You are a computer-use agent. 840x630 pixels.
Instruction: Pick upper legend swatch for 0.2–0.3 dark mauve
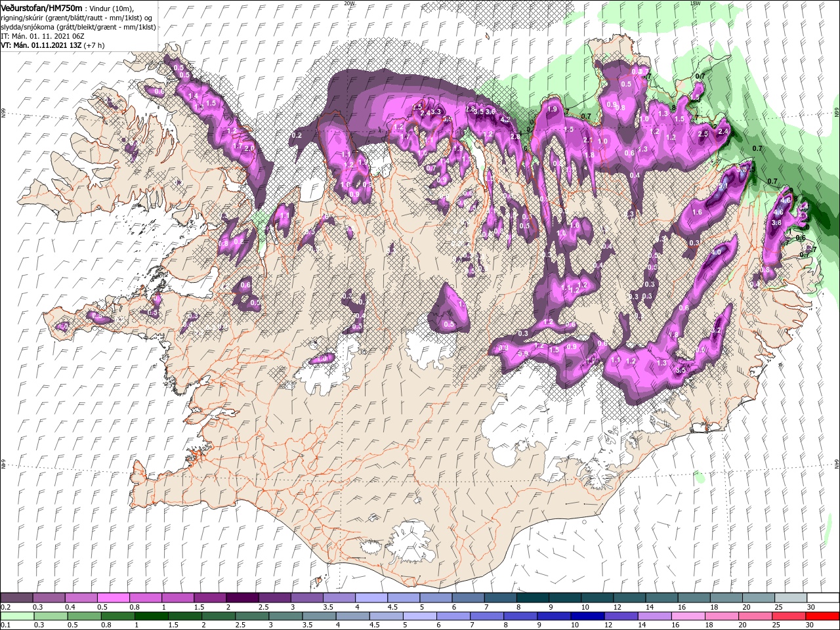[x=16, y=598]
